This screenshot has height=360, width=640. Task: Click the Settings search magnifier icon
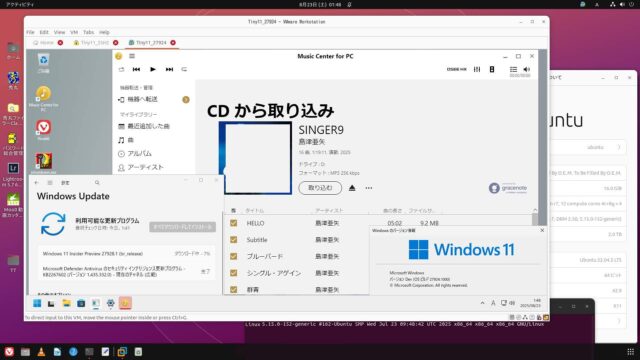click(x=97, y=183)
